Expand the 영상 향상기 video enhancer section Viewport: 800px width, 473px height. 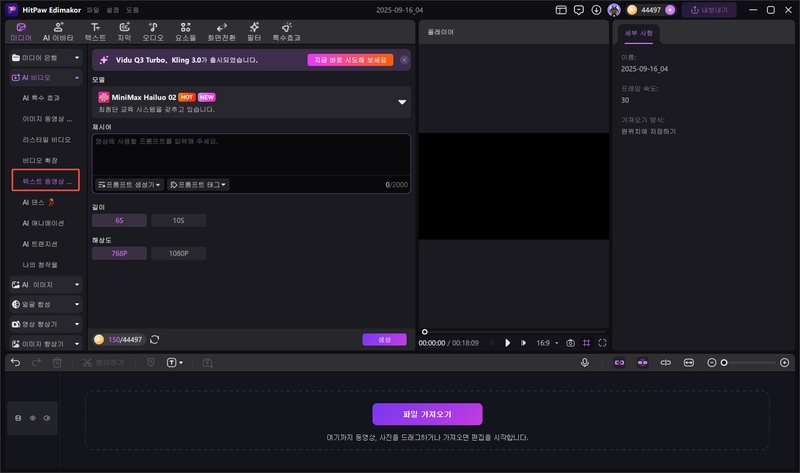46,324
